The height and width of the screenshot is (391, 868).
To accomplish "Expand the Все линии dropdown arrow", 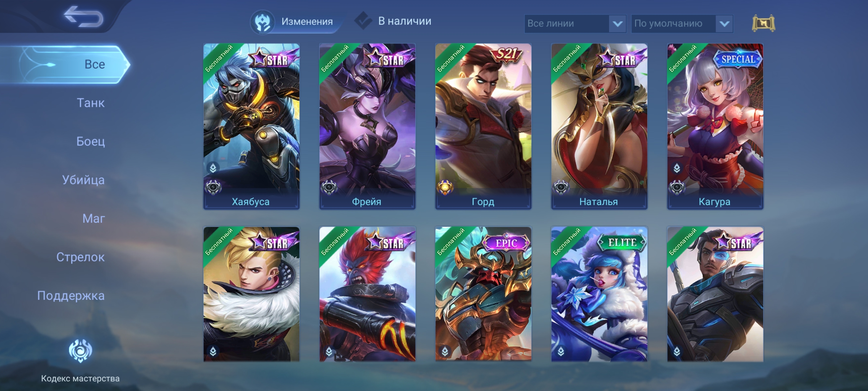I will pyautogui.click(x=617, y=24).
